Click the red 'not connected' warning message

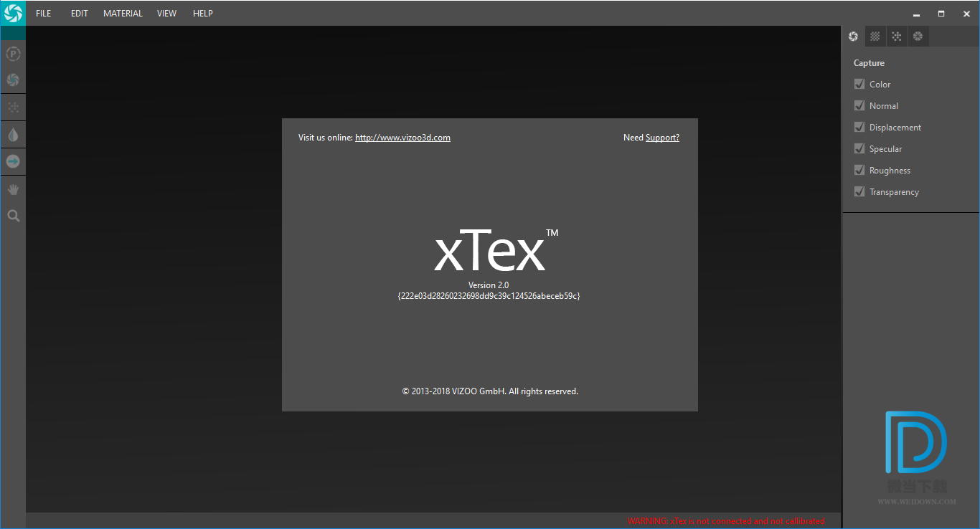coord(726,521)
